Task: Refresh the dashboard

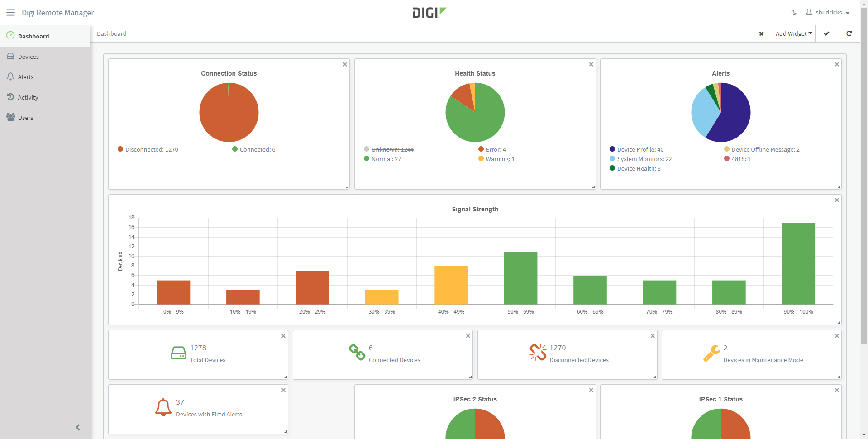Action: [849, 33]
